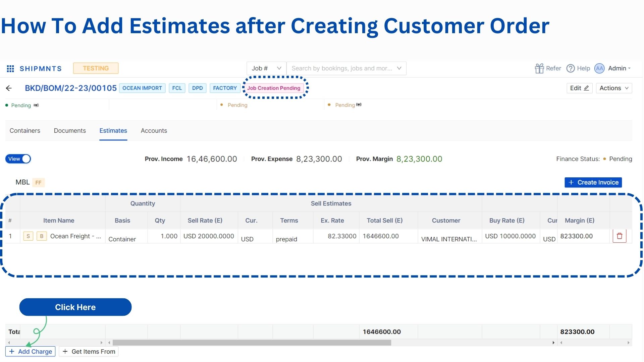Image resolution: width=644 pixels, height=362 pixels.
Task: Click the Get Items From plus icon
Action: [65, 351]
